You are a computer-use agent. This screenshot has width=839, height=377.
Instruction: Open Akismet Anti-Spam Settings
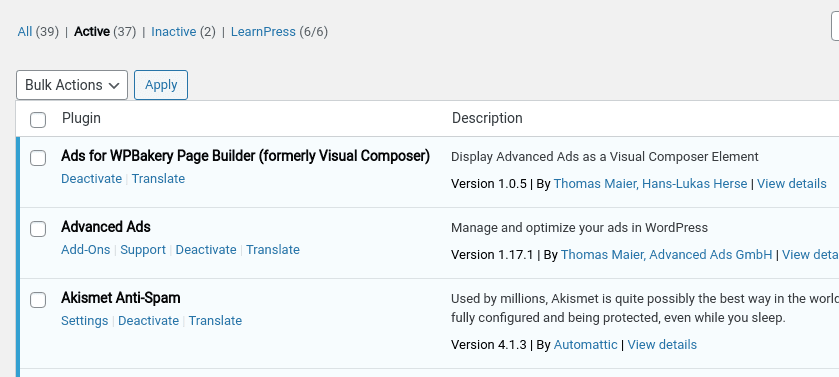[x=85, y=321]
